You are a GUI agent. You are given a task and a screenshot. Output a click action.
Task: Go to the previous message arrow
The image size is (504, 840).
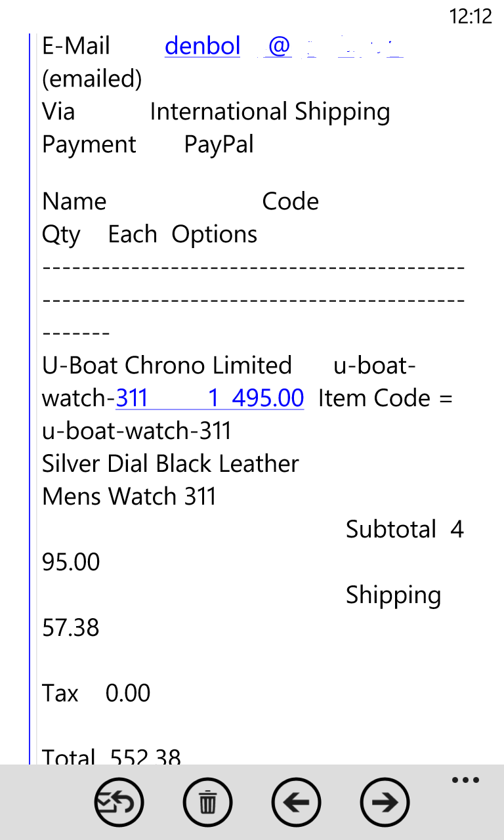pos(296,802)
